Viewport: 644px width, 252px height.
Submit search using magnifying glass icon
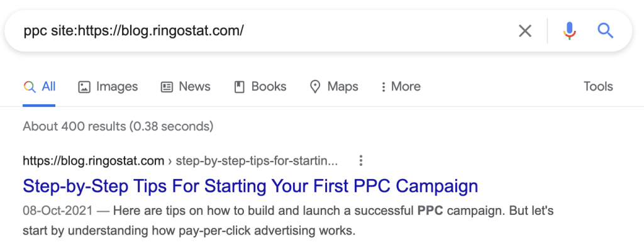(x=605, y=31)
